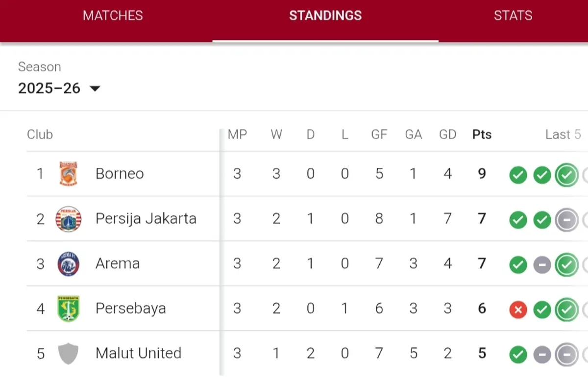Image resolution: width=588 pixels, height=392 pixels.
Task: Select the 2025–26 season selector
Action: 59,88
